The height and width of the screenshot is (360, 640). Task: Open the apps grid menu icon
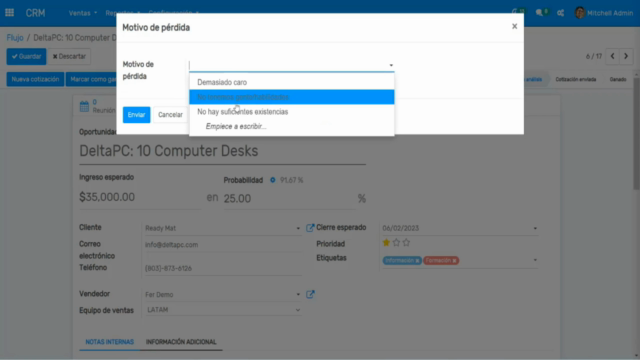coord(9,13)
